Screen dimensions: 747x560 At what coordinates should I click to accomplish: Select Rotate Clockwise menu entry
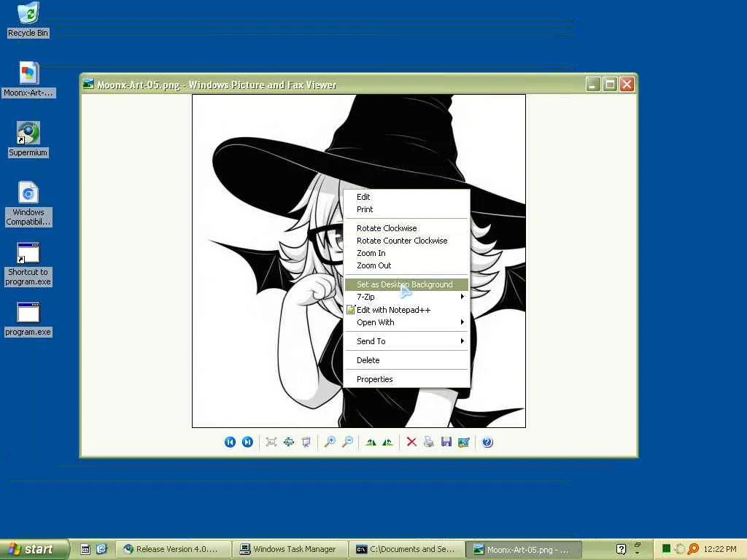coord(406,228)
